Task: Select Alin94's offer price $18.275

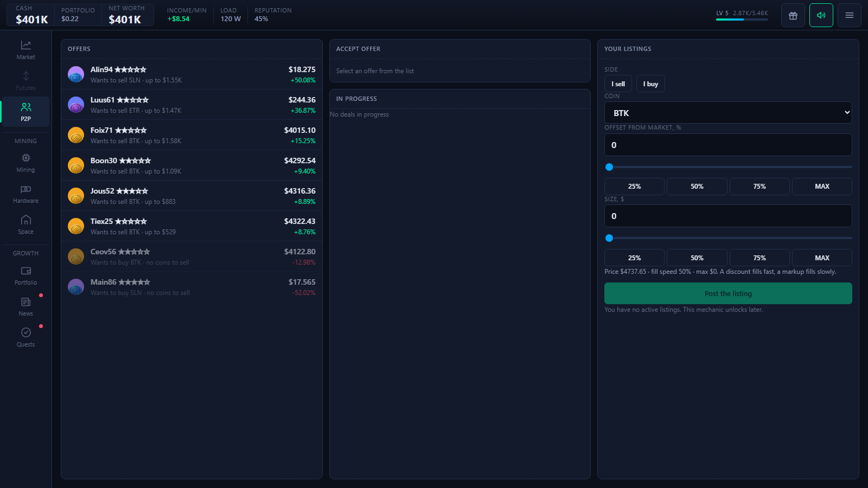Action: coord(302,69)
